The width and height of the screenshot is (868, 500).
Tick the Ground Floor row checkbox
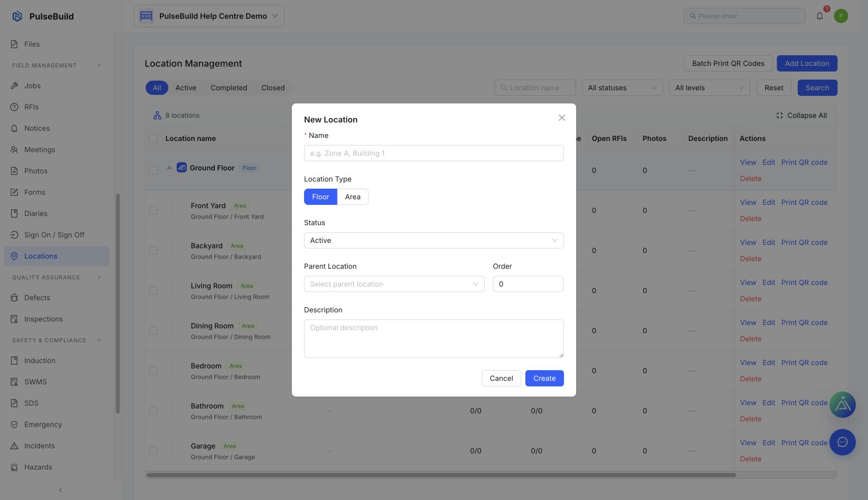tap(153, 170)
